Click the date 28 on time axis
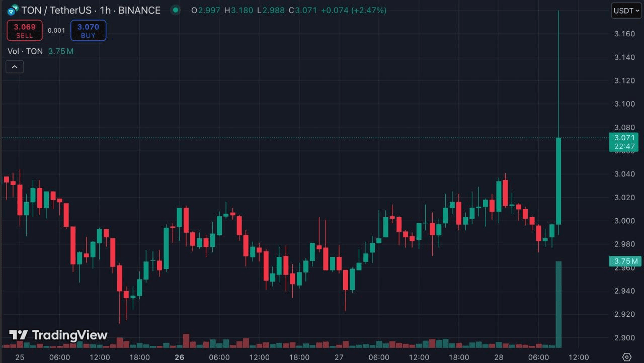The width and height of the screenshot is (644, 363). point(498,357)
